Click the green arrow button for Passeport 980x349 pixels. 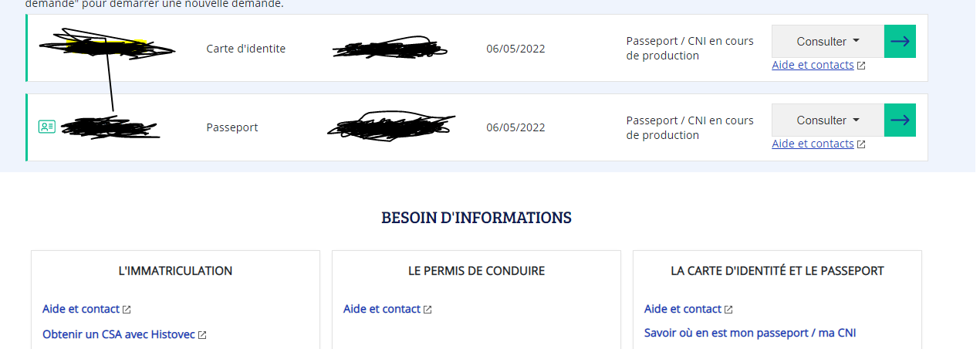click(900, 120)
